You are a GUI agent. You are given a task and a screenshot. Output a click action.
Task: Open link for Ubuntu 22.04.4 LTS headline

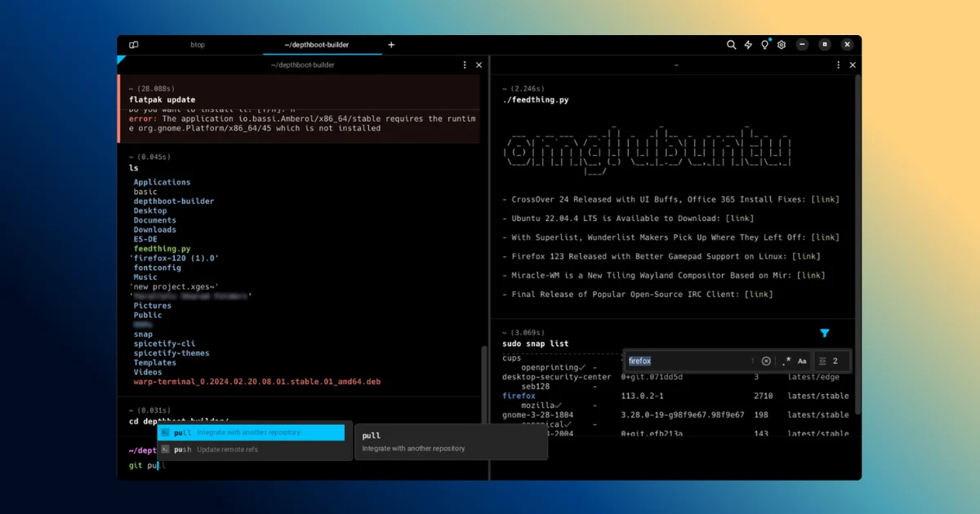click(739, 219)
